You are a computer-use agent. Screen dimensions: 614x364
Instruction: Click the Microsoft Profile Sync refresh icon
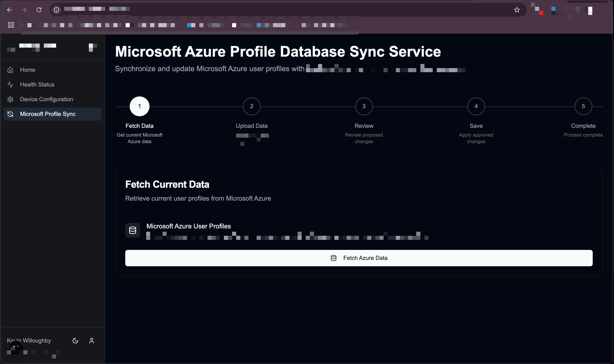click(10, 114)
